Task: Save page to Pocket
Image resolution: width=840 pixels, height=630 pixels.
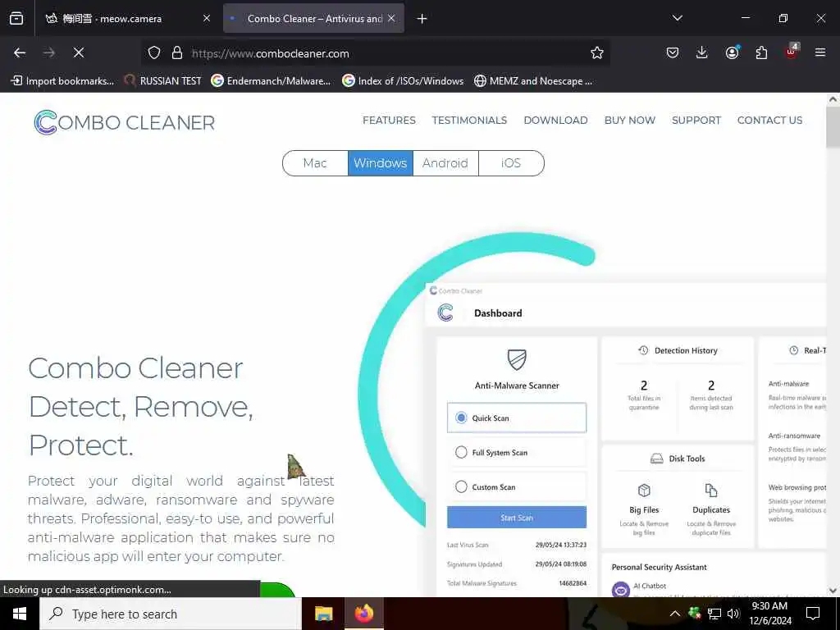Action: click(x=673, y=52)
